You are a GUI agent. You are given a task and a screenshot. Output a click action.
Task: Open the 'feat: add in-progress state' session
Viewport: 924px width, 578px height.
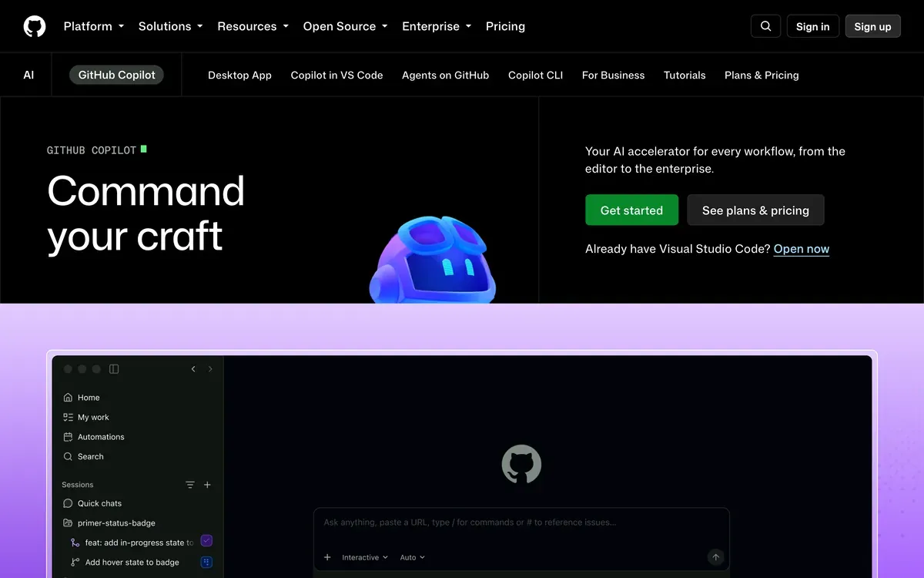[132, 543]
